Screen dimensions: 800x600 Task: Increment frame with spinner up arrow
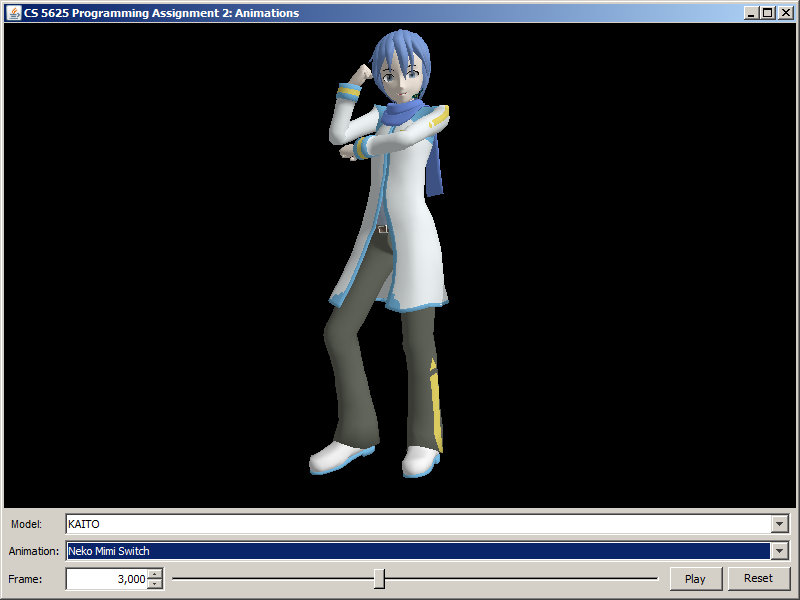tap(154, 574)
